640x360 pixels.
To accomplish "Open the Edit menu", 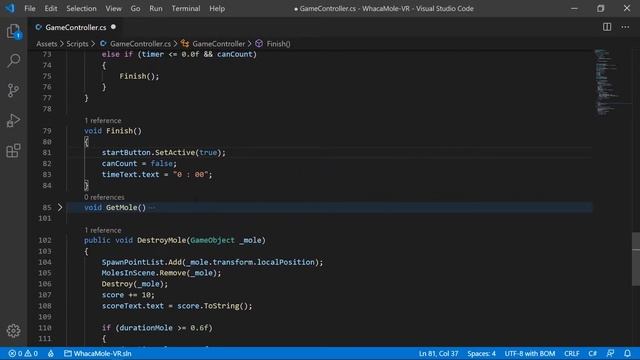I will point(51,8).
